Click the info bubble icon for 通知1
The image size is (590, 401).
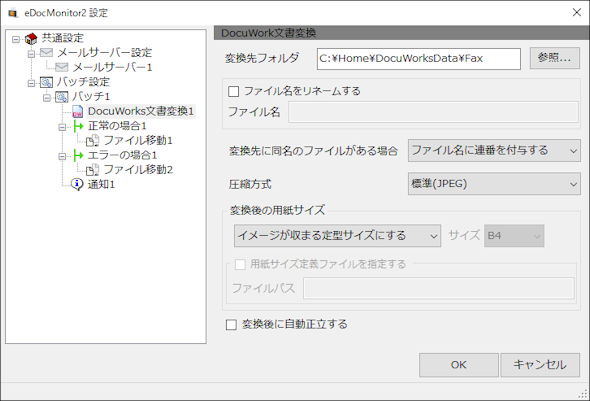pos(77,184)
